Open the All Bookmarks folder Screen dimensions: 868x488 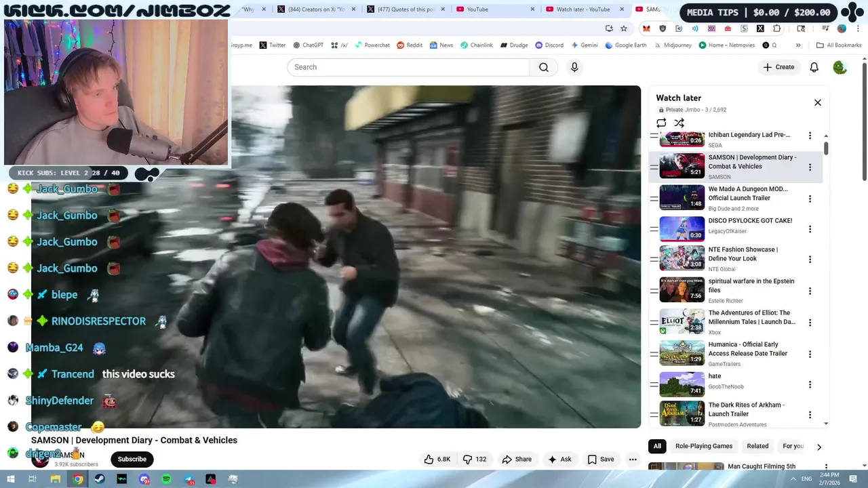click(839, 45)
